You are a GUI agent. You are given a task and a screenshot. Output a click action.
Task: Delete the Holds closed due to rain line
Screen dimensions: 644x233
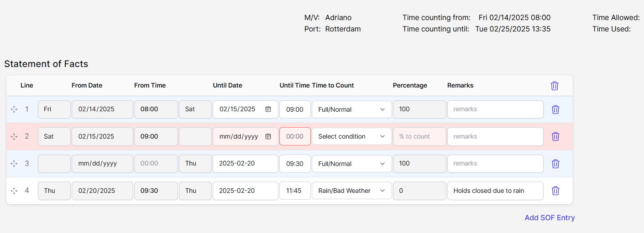pos(555,191)
